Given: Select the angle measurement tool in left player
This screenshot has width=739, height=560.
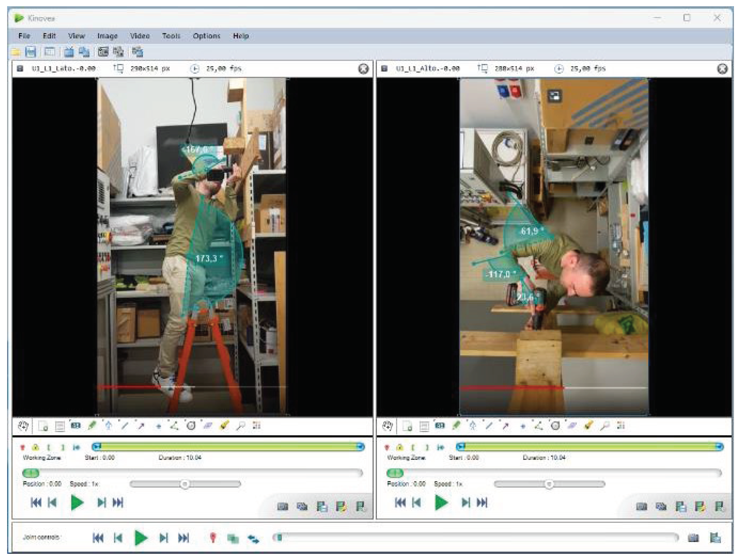Looking at the screenshot, I should tap(174, 426).
